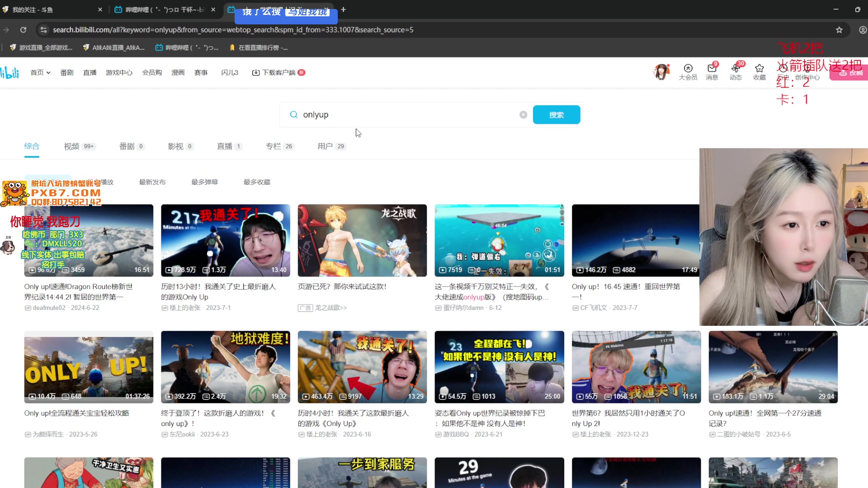This screenshot has width=868, height=488.
Task: Open the site information icon in address bar
Action: point(43,30)
